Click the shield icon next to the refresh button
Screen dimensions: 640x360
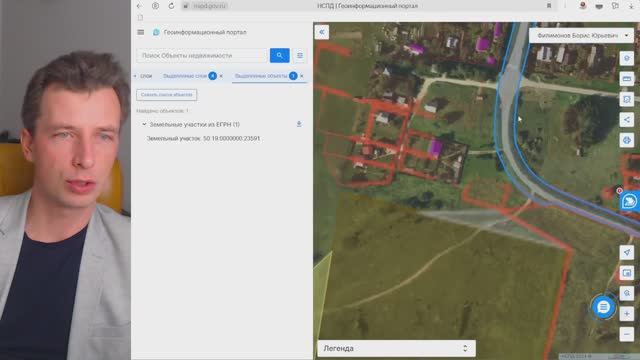(156, 6)
